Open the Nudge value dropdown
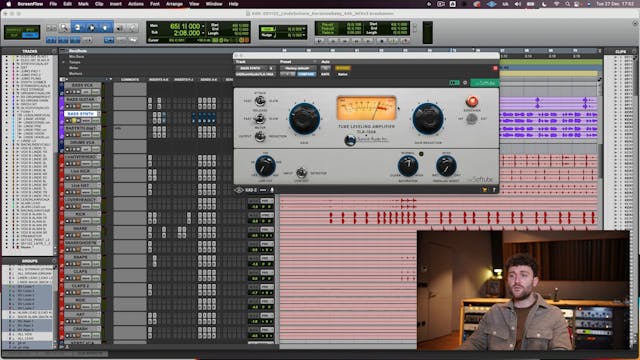Viewport: 640px width, 360px height. (x=304, y=36)
